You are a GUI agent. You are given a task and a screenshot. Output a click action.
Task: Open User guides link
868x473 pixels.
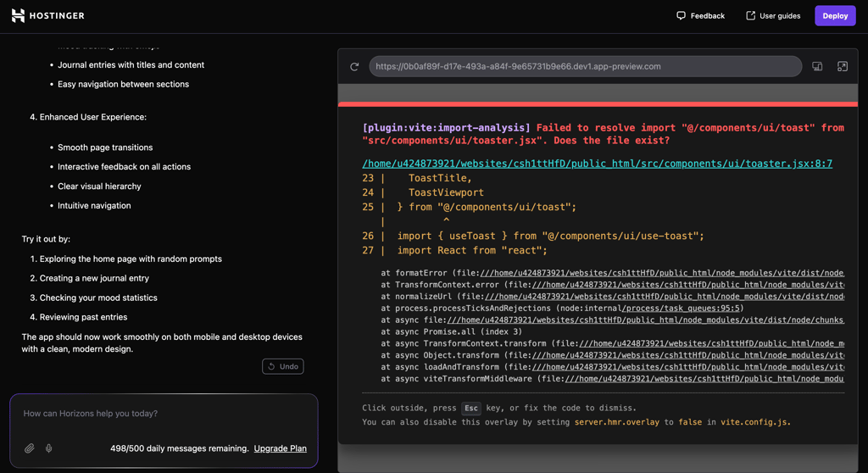tap(773, 15)
